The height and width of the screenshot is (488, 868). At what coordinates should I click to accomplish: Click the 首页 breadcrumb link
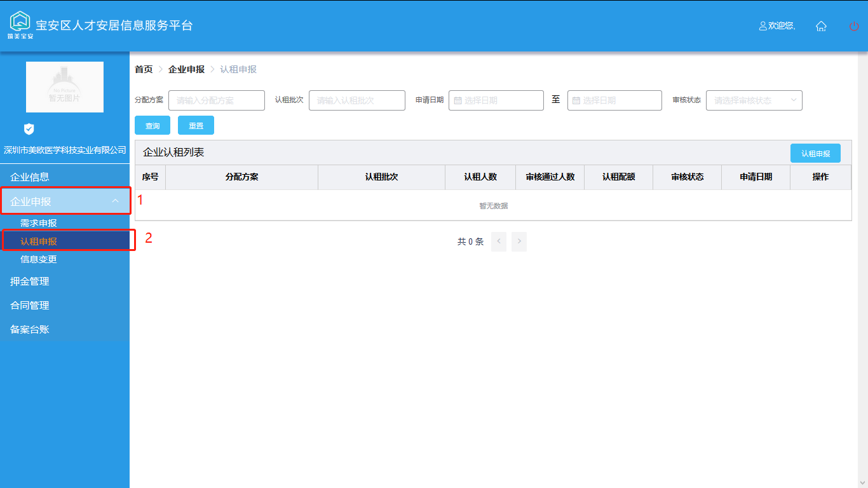[144, 69]
